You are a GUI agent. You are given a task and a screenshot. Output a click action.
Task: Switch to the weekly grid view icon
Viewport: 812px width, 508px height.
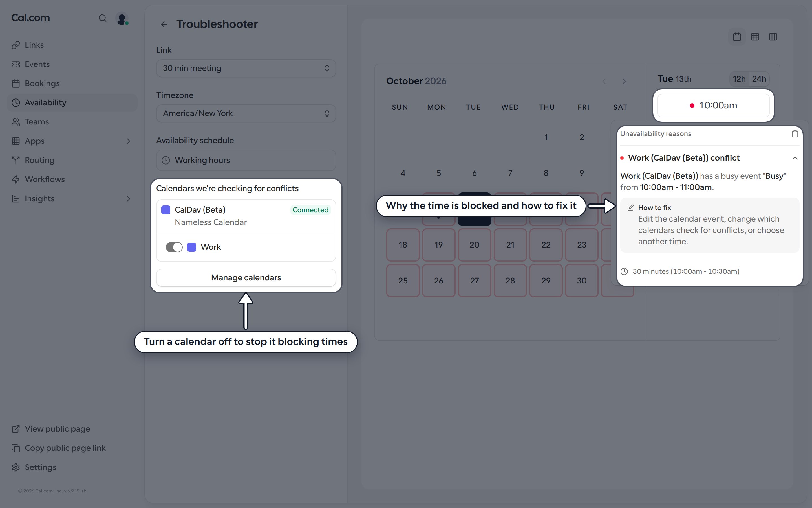[755, 37]
